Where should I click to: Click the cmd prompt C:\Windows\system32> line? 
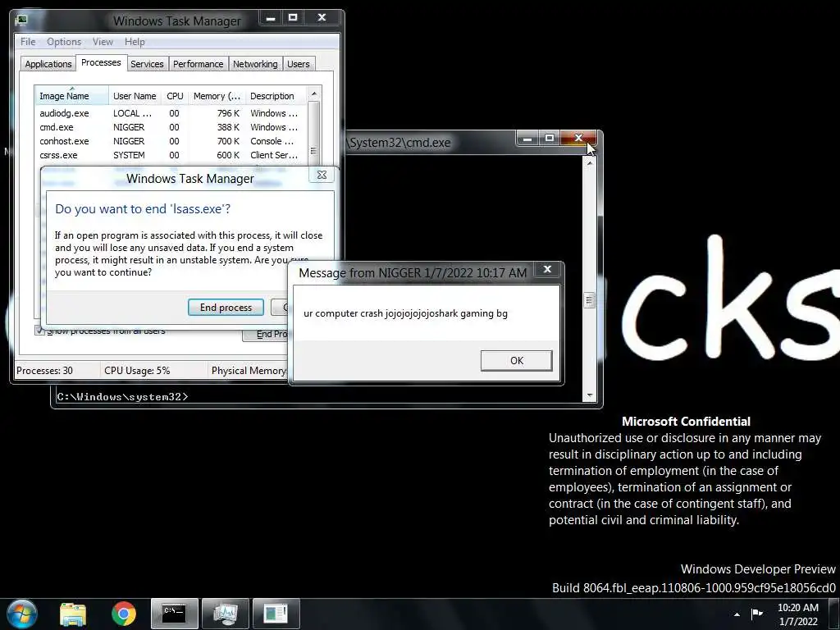coord(123,397)
